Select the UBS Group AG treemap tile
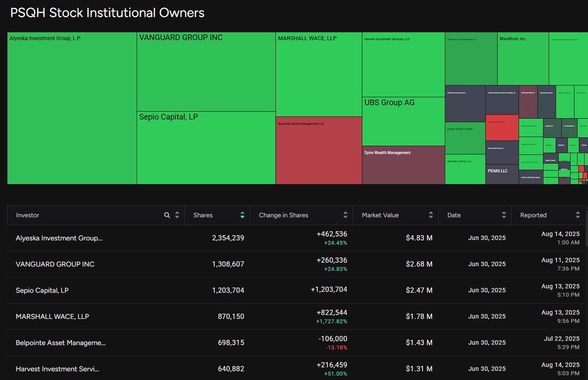 point(403,121)
